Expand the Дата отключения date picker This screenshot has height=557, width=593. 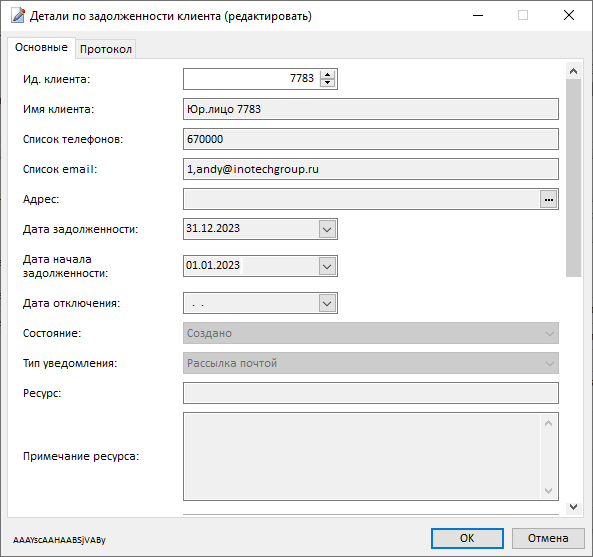(327, 303)
